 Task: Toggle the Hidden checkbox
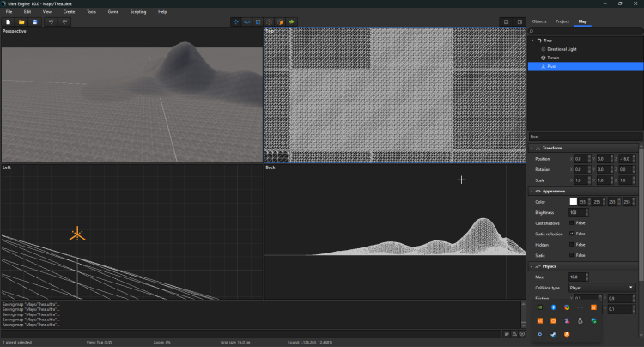(572, 244)
